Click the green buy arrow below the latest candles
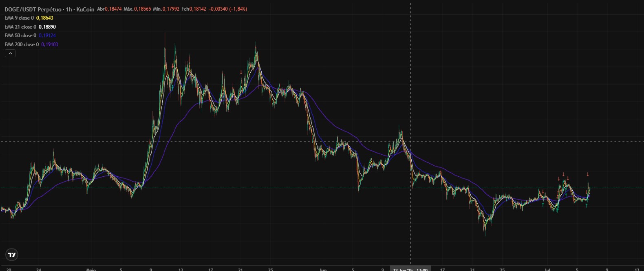644x271 pixels. coord(587,205)
